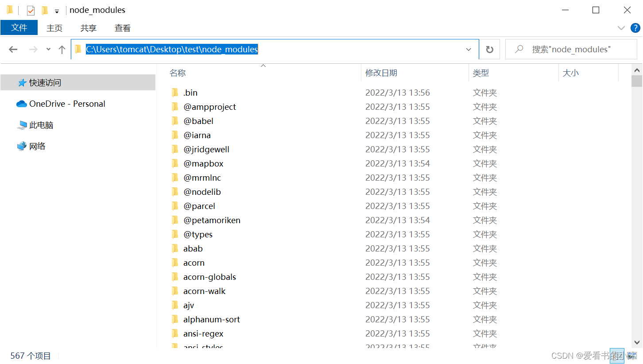
Task: Click the acorn-walk folder icon
Action: coord(175,291)
